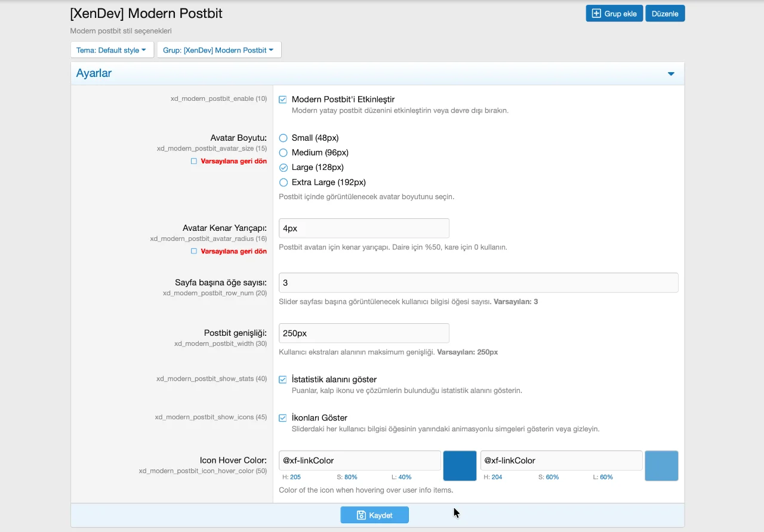Click the Postbit genişliği input field
Screen dimensions: 764x532
(363, 333)
